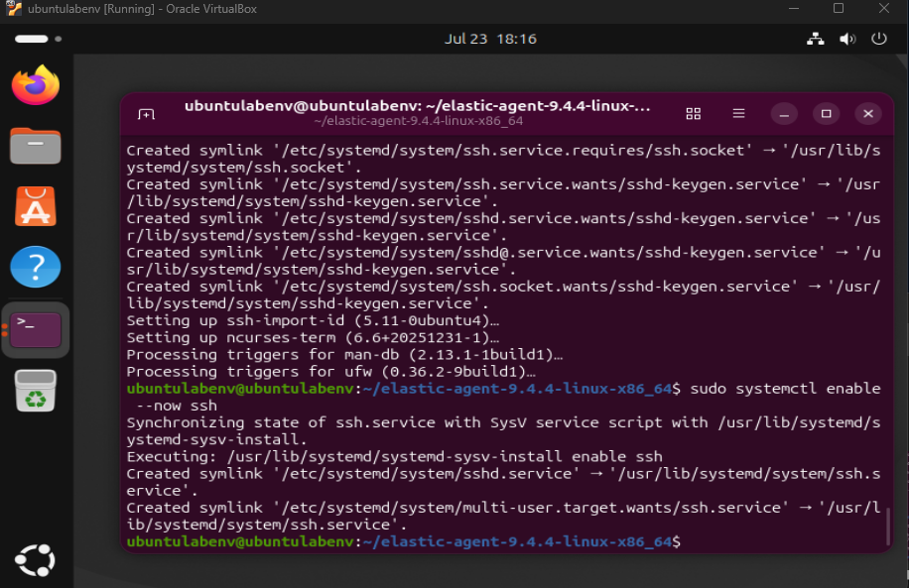Open the Jul 23 18:16 clock menu
This screenshot has width=909, height=588.
pos(490,39)
